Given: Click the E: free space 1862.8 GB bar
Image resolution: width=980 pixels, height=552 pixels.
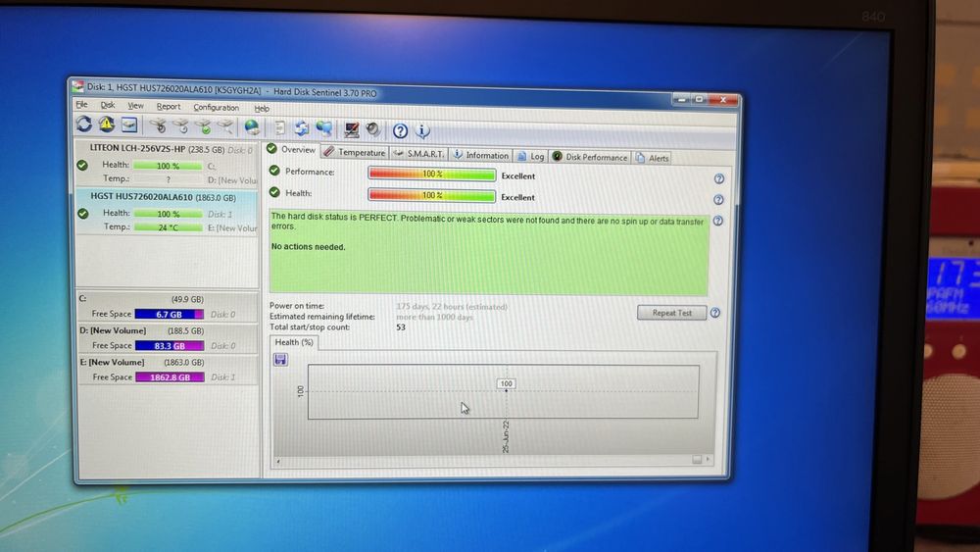Looking at the screenshot, I should [x=170, y=376].
